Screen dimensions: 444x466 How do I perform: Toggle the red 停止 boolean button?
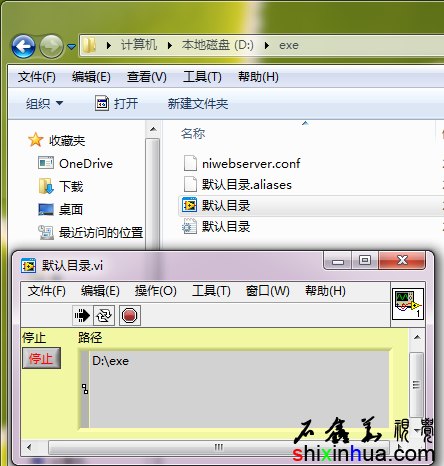tap(41, 358)
